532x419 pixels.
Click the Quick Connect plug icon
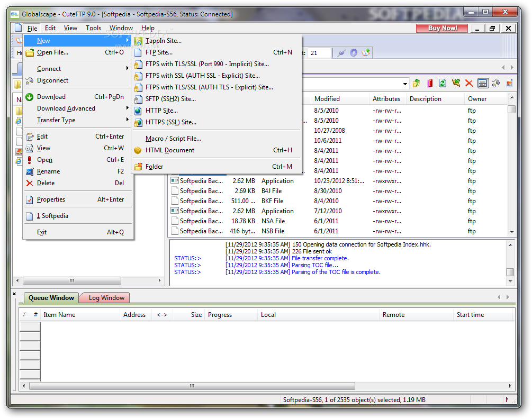pos(341,53)
